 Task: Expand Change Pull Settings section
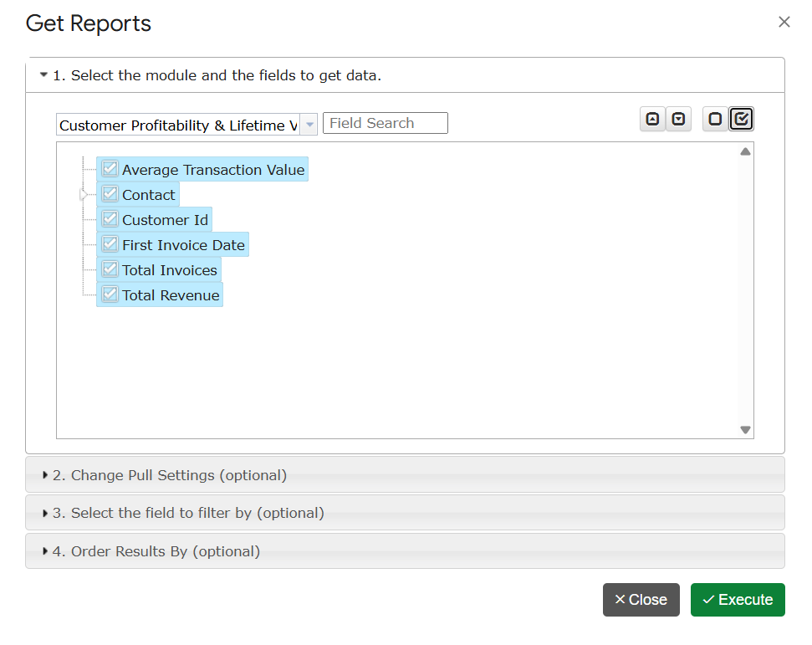(170, 475)
